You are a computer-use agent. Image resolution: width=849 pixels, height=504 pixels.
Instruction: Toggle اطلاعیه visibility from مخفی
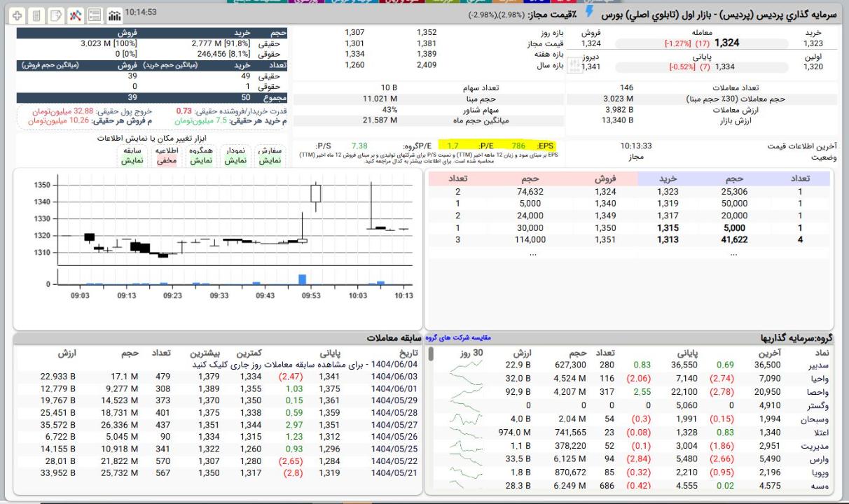[166, 160]
